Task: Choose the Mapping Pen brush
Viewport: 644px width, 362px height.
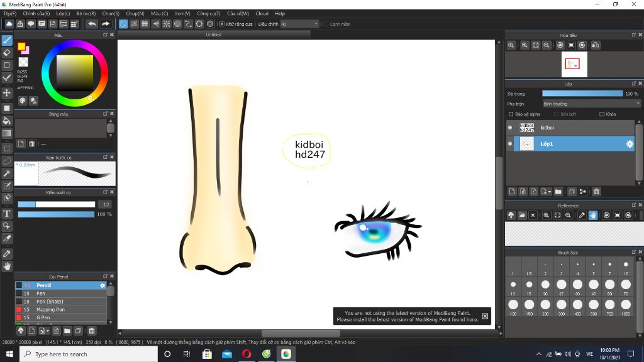Action: tap(61, 309)
